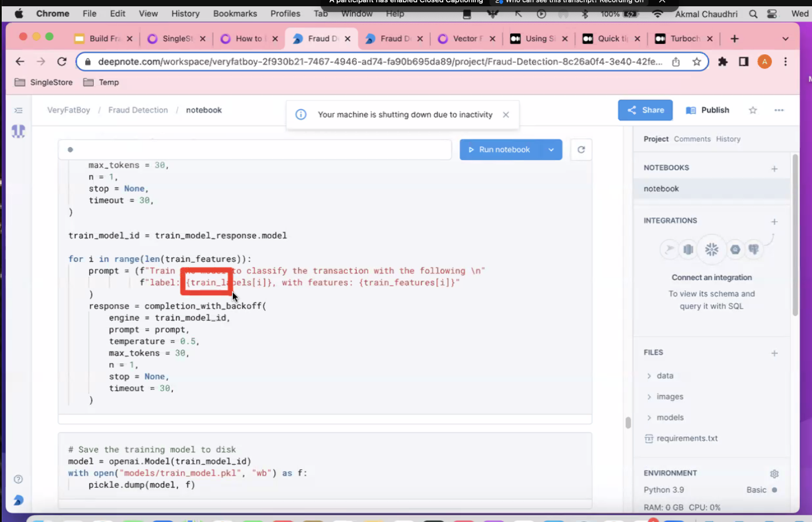Add a file using Files plus icon
Viewport: 812px width, 522px height.
click(774, 353)
